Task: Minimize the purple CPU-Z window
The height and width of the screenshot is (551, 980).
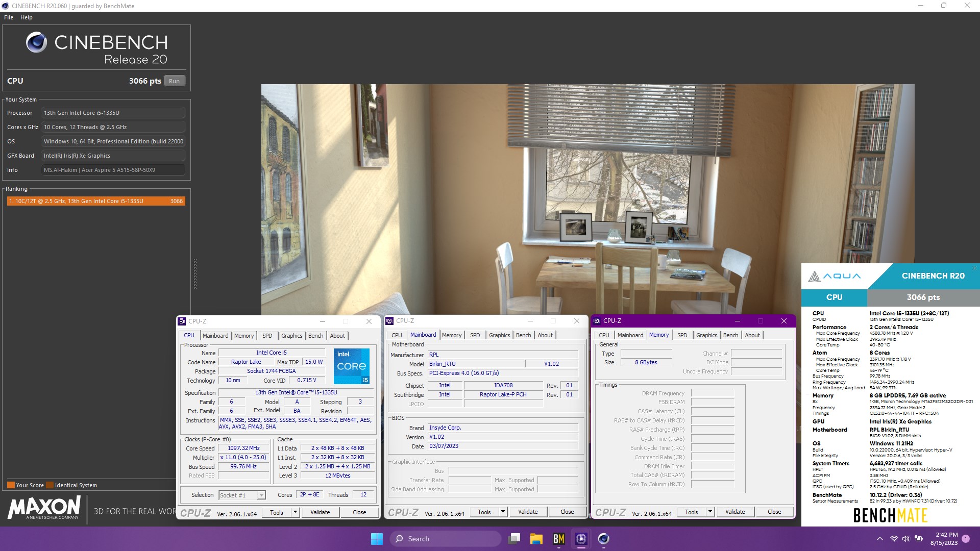Action: (738, 321)
